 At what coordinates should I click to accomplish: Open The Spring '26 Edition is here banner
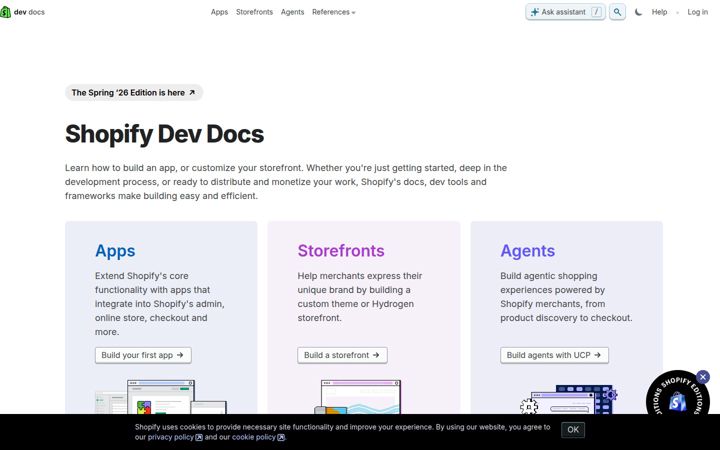[x=134, y=92]
